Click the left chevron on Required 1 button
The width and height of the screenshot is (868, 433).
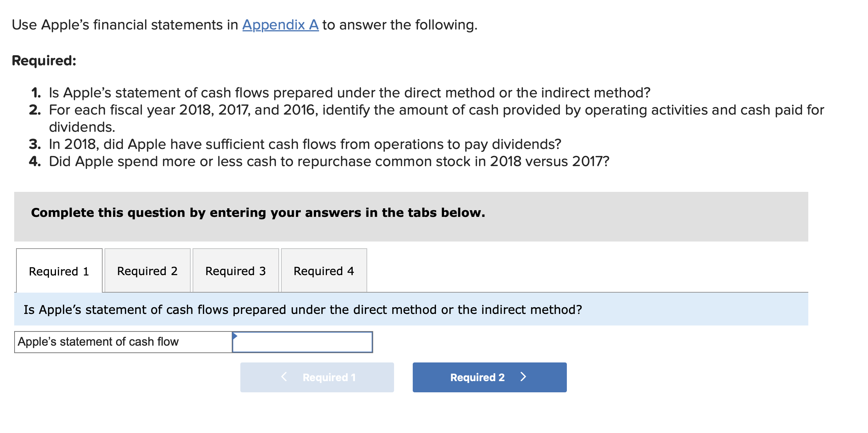[x=284, y=377]
